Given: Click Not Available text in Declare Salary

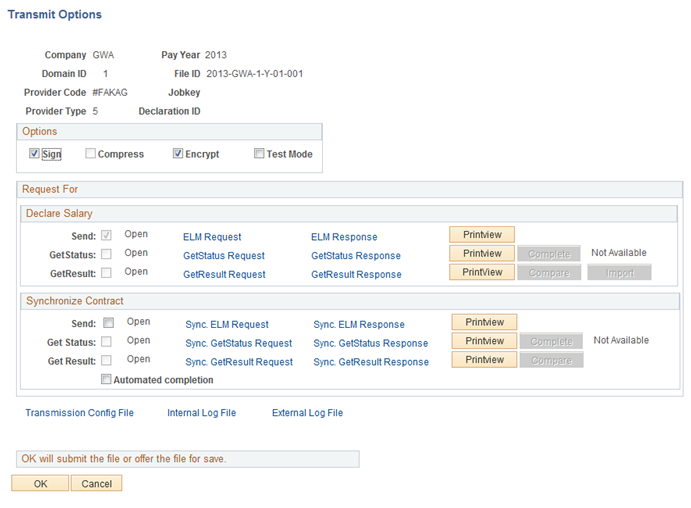Looking at the screenshot, I should 619,253.
